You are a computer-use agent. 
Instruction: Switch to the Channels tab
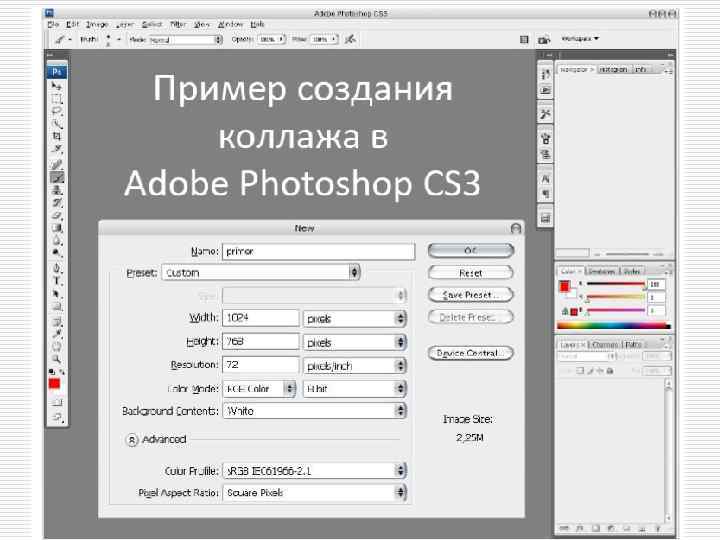pos(604,344)
